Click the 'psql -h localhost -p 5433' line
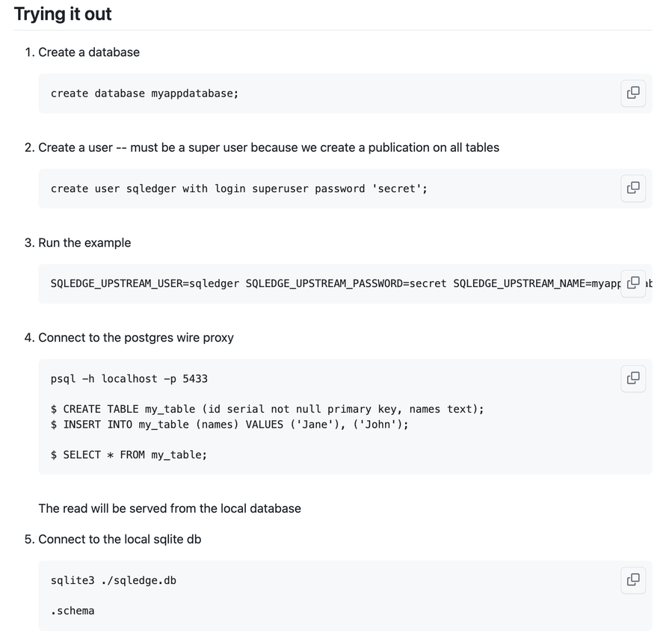This screenshot has width=672, height=634. coord(129,379)
